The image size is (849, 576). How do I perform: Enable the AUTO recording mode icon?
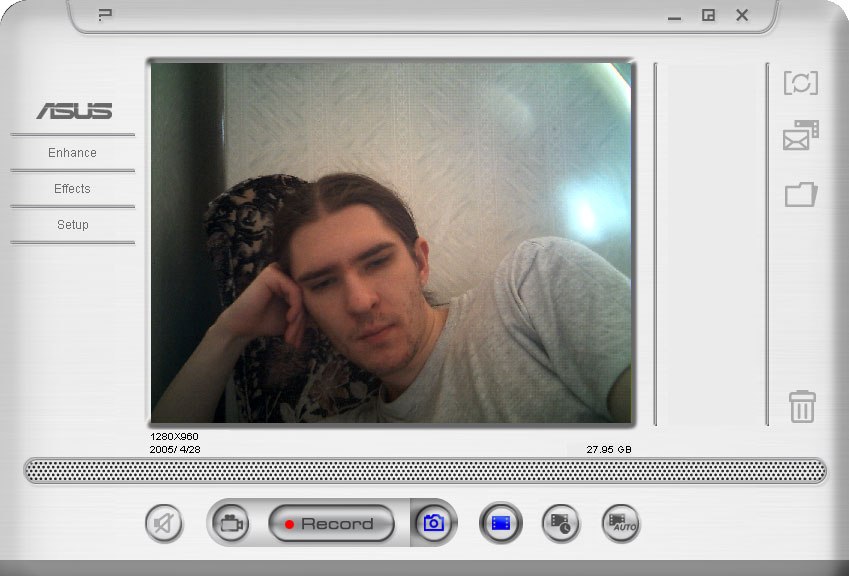click(x=621, y=523)
